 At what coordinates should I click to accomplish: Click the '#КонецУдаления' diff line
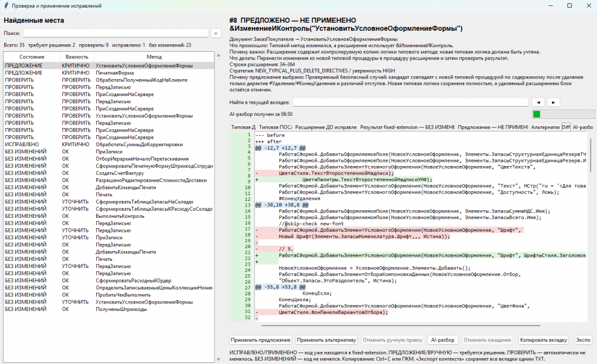300,199
